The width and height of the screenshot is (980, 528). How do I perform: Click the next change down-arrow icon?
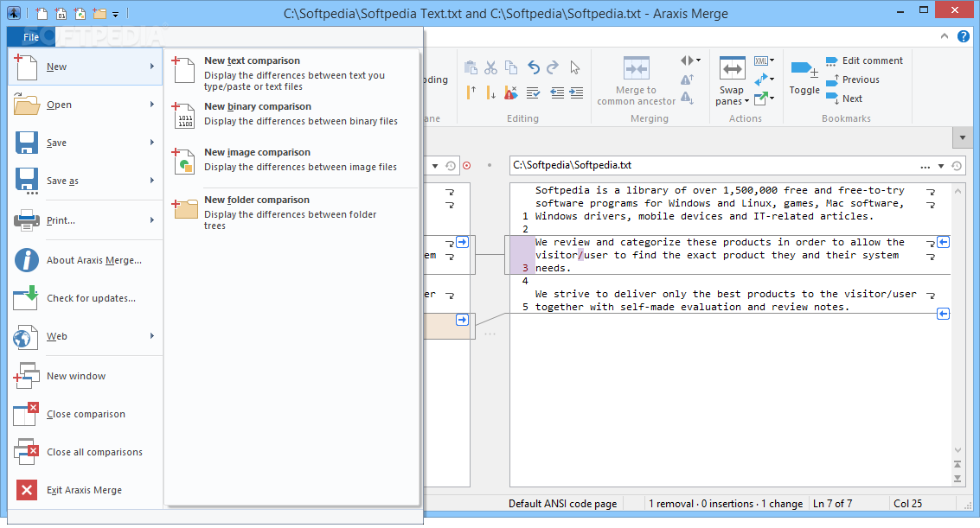(x=490, y=92)
